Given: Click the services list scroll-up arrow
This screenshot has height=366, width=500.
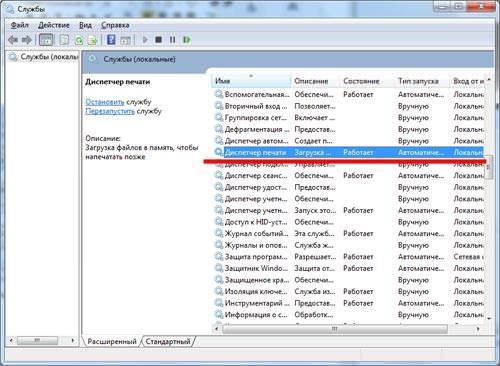Looking at the screenshot, I should [489, 80].
